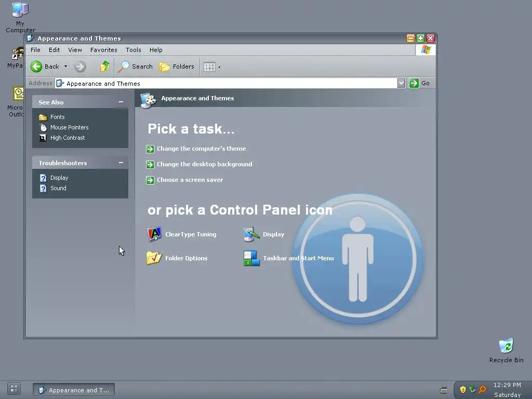Select Change the desktop background task
532x399 pixels.
[x=205, y=164]
